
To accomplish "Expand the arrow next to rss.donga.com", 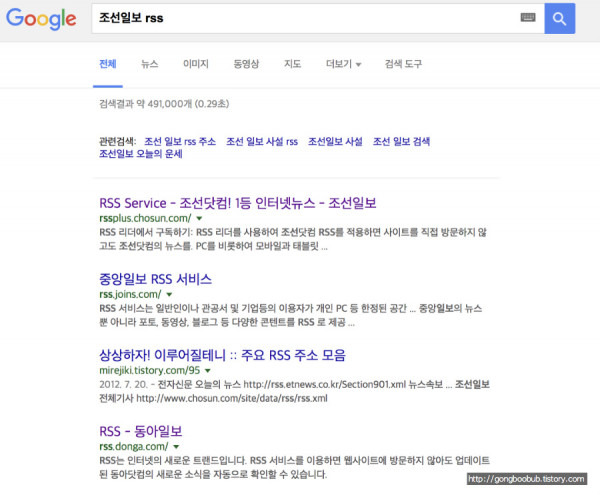I will (x=176, y=447).
